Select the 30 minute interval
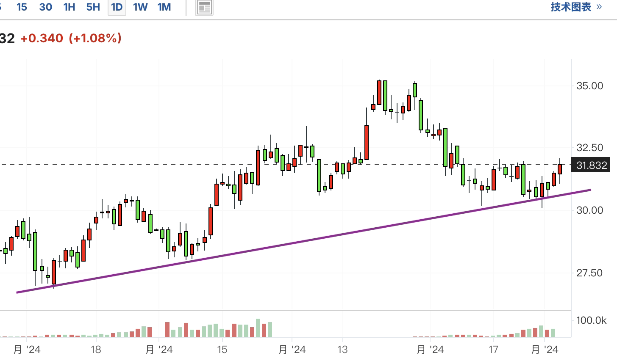The image size is (617, 364). [x=46, y=7]
